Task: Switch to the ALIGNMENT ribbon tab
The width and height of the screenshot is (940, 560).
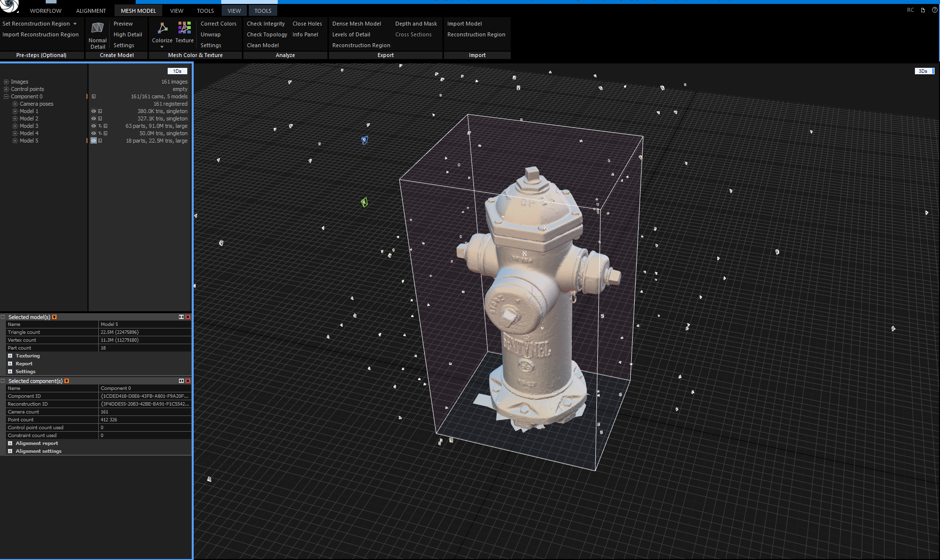Action: [91, 11]
